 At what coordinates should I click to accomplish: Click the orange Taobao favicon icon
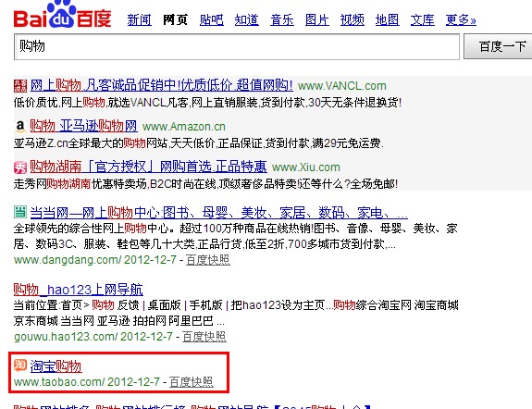pos(20,366)
